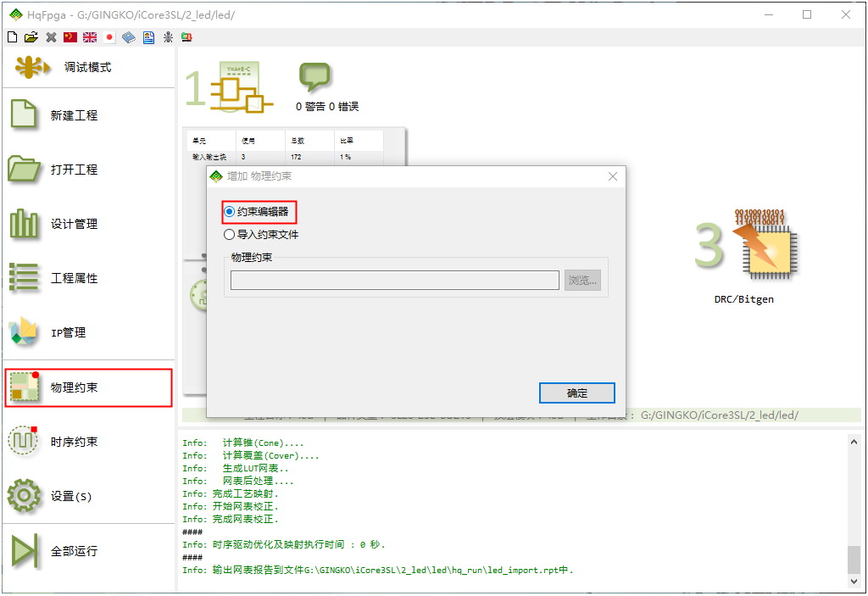Viewport: 868px width, 596px height.
Task: Click the log panel scroll down arrow
Action: pos(854,582)
